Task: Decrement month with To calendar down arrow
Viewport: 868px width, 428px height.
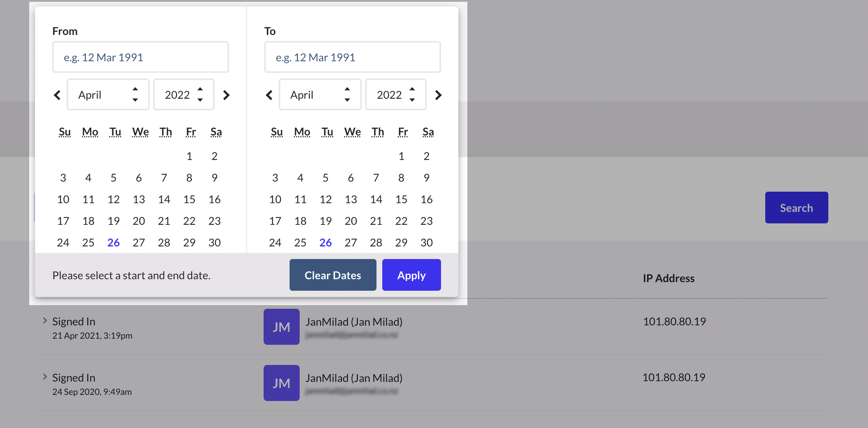Action: (x=347, y=100)
